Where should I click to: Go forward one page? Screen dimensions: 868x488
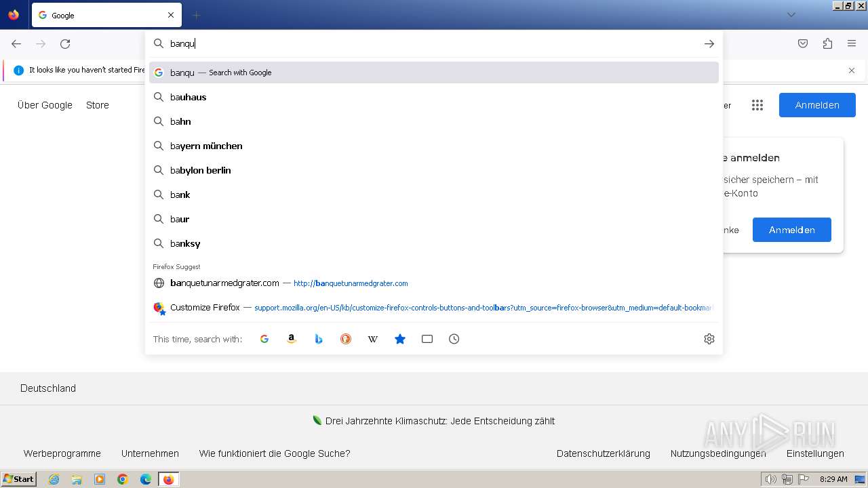click(41, 44)
